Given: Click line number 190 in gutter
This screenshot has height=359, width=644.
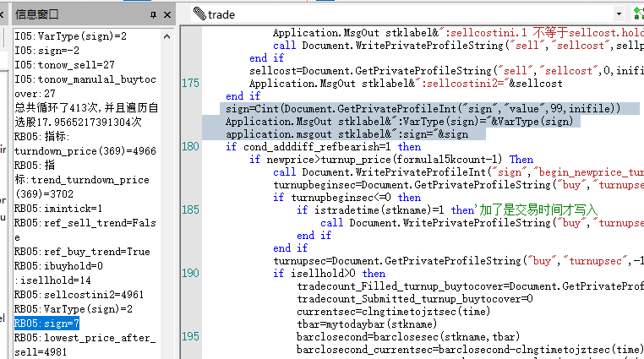Looking at the screenshot, I should (x=190, y=273).
